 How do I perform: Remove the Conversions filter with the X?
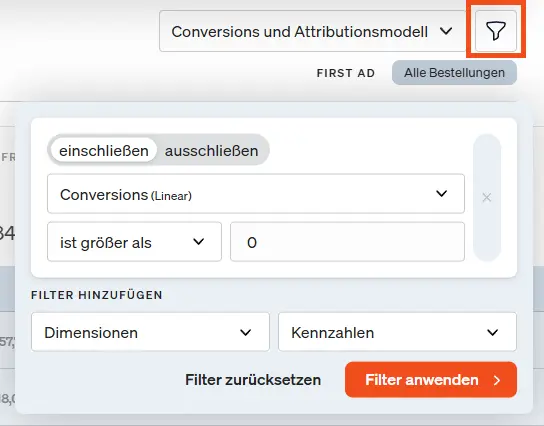(487, 198)
